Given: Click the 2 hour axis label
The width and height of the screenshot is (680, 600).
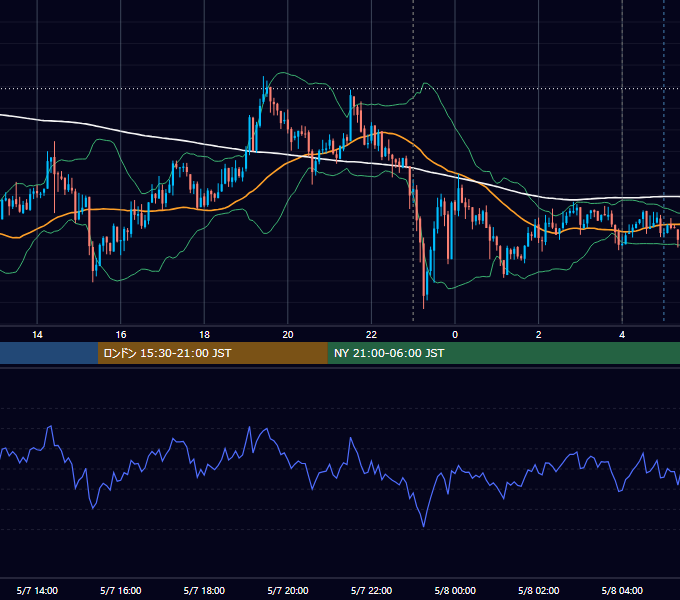Looking at the screenshot, I should [x=539, y=335].
